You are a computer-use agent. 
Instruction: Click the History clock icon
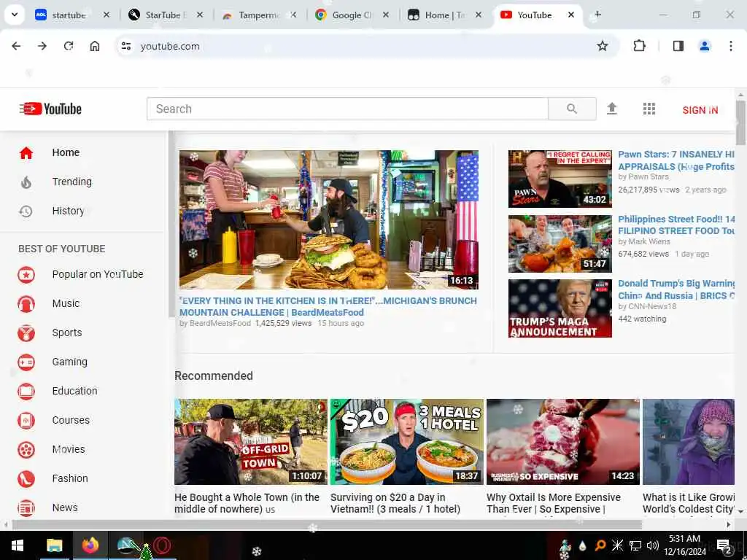tap(26, 211)
